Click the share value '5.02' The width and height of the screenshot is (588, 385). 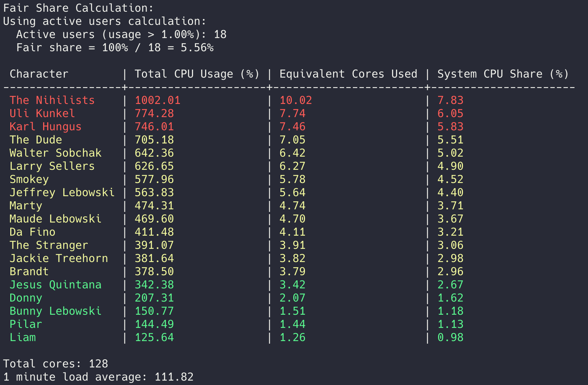tap(451, 153)
